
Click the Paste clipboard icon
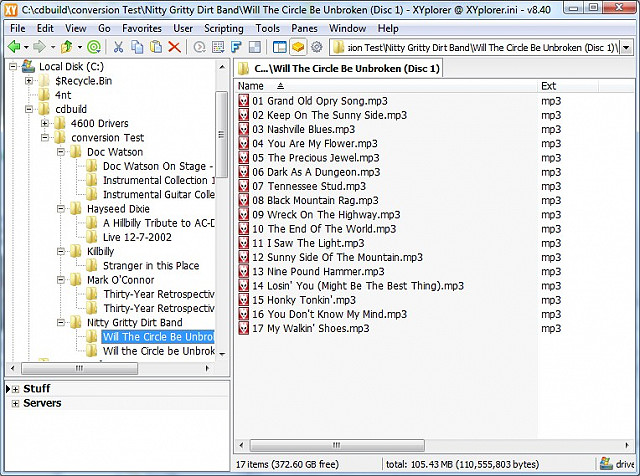(156, 47)
